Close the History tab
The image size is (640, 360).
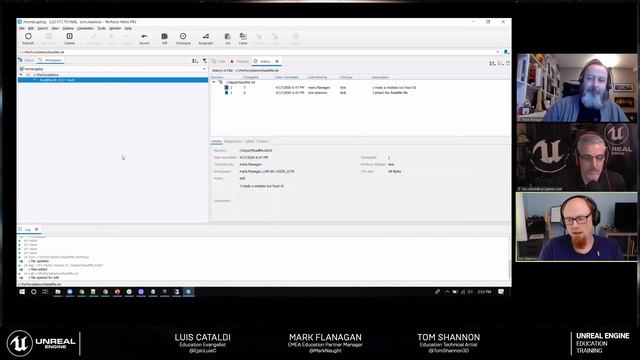click(277, 61)
